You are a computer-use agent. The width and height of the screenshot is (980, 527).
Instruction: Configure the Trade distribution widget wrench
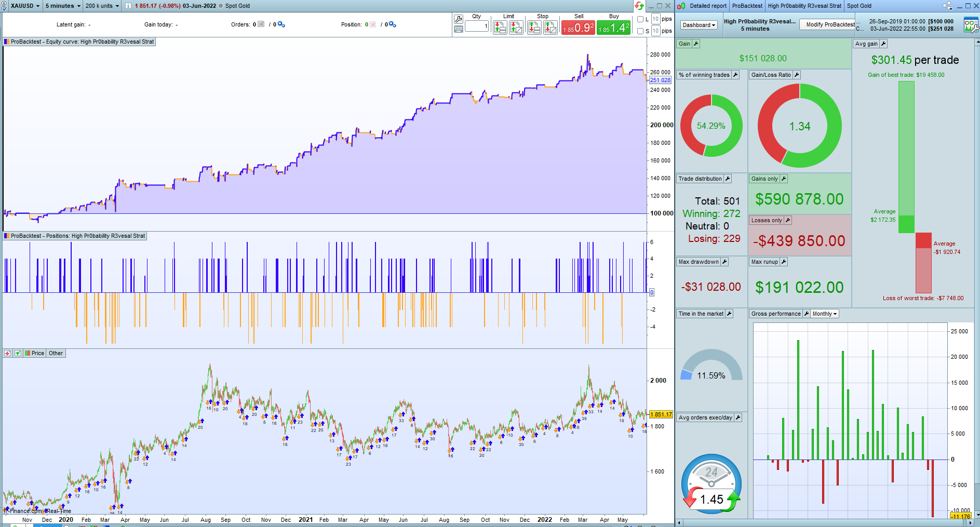(x=728, y=179)
